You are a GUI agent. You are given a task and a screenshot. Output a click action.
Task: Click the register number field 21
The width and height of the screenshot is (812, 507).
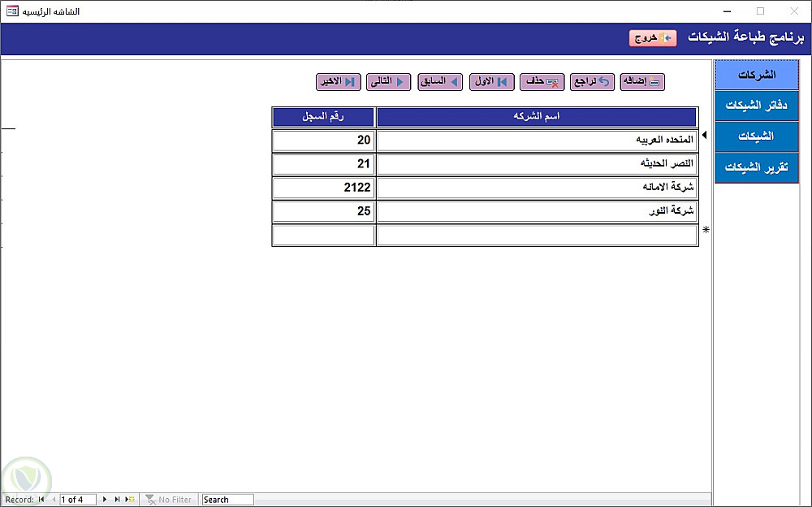[323, 164]
